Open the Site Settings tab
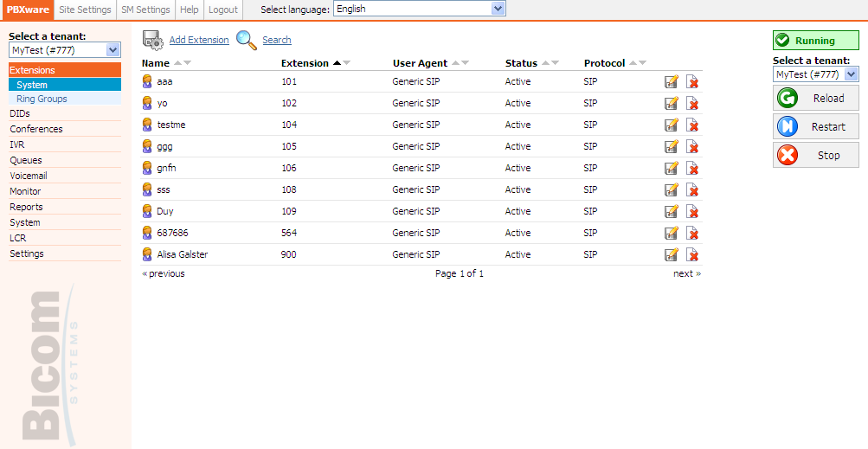Screen dimensions: 868x449 pyautogui.click(x=85, y=10)
